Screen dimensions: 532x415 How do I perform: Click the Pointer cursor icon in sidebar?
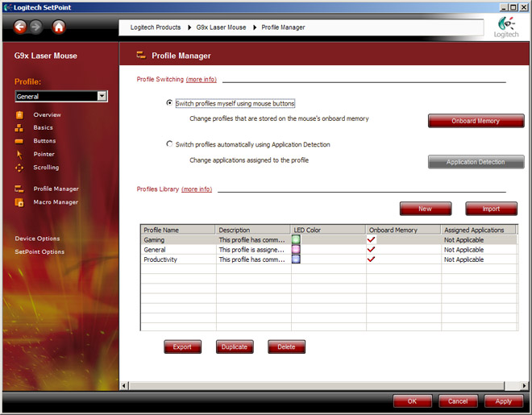click(19, 155)
